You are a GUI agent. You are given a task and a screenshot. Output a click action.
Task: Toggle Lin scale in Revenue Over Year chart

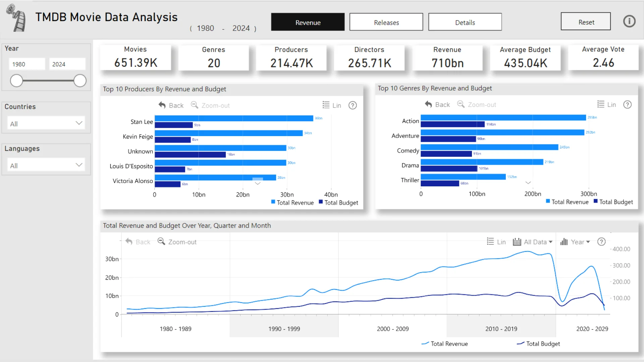pos(496,242)
